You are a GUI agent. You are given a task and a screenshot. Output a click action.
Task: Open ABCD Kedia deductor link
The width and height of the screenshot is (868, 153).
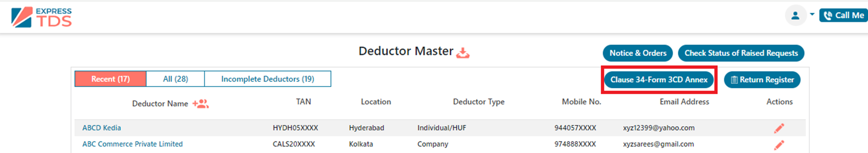point(102,128)
